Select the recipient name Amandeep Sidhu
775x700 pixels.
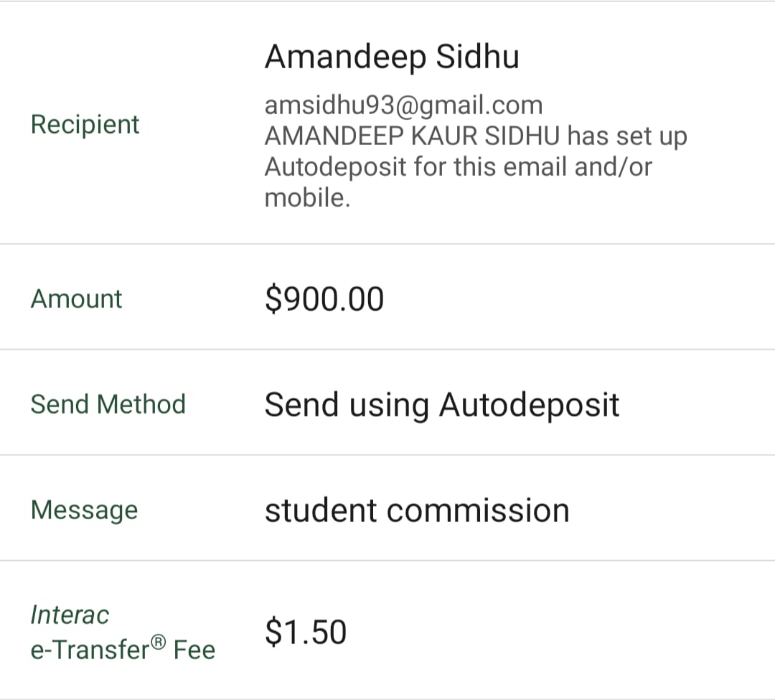click(x=392, y=57)
